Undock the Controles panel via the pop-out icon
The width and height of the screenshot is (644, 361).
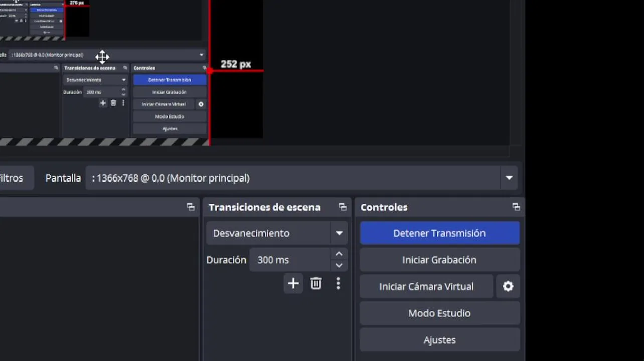click(516, 207)
